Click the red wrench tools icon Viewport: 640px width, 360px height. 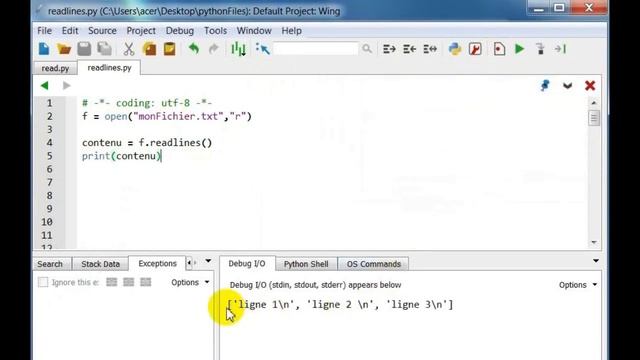[475, 49]
